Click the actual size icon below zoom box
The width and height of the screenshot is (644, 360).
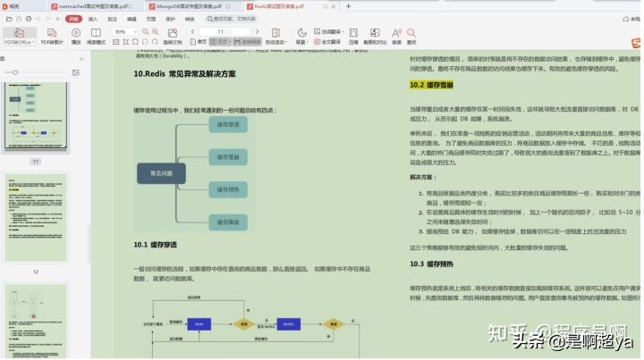tap(116, 42)
